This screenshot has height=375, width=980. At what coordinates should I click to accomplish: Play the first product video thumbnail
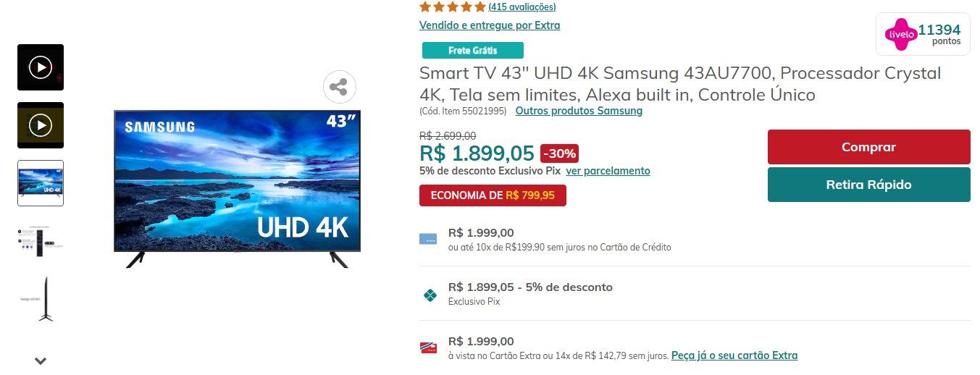tap(41, 67)
